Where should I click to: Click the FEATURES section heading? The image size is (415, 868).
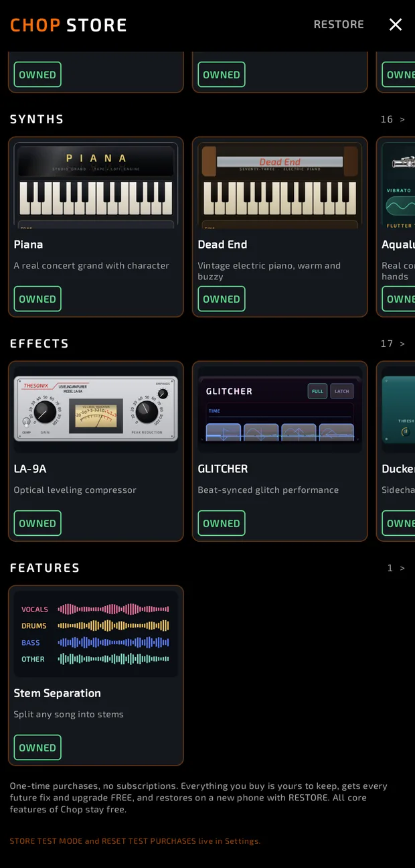click(x=45, y=568)
